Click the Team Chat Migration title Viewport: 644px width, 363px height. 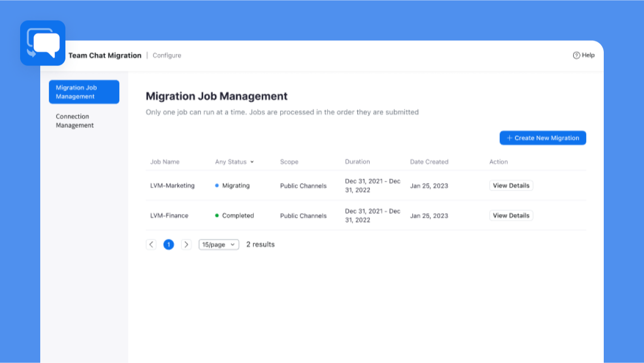click(105, 55)
